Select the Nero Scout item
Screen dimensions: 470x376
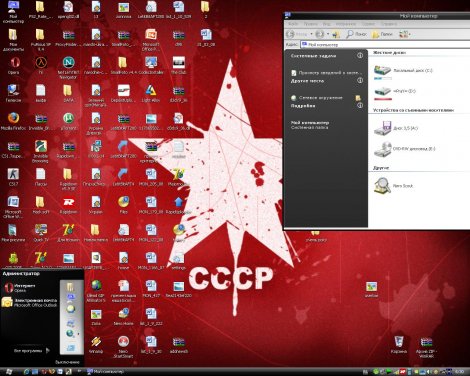tap(393, 186)
